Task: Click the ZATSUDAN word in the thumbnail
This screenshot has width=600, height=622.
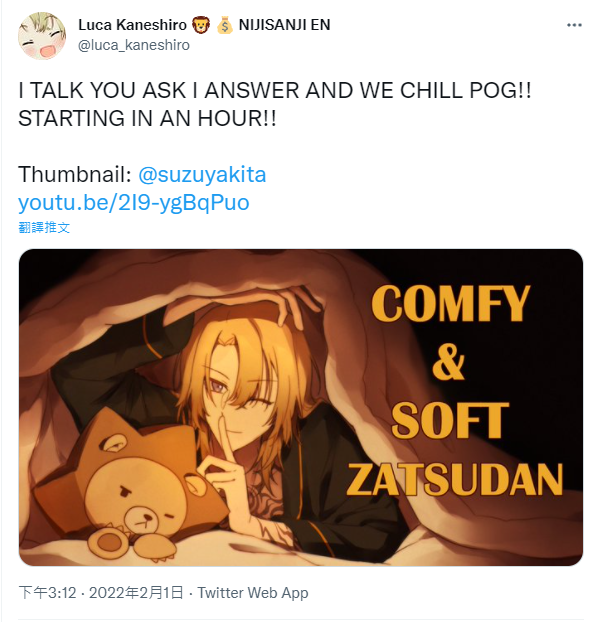Action: (x=454, y=480)
